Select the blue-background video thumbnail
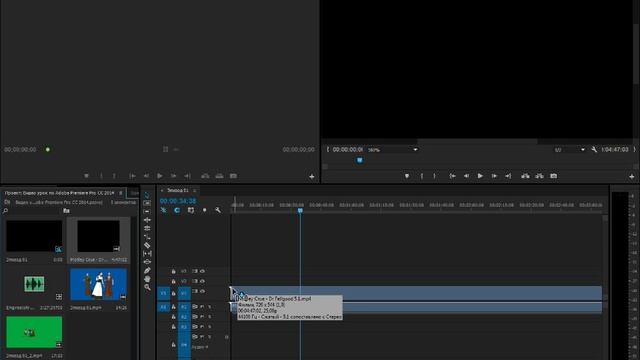 (x=98, y=284)
